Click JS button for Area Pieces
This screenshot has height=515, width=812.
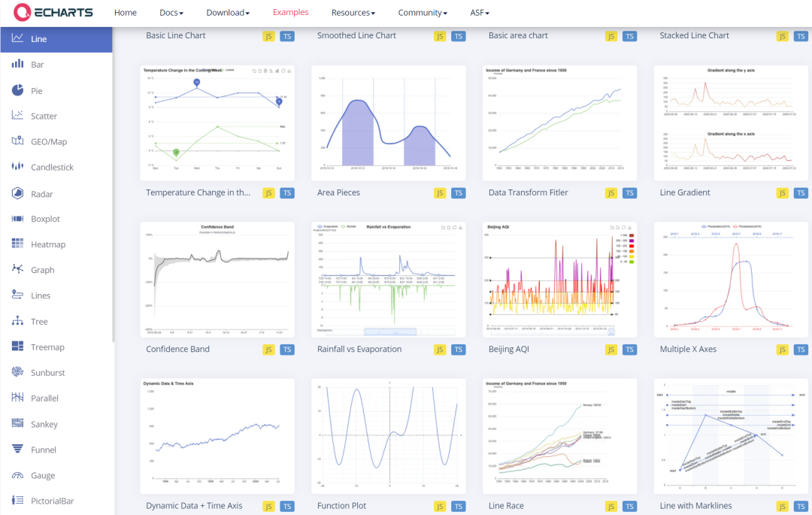pyautogui.click(x=440, y=193)
